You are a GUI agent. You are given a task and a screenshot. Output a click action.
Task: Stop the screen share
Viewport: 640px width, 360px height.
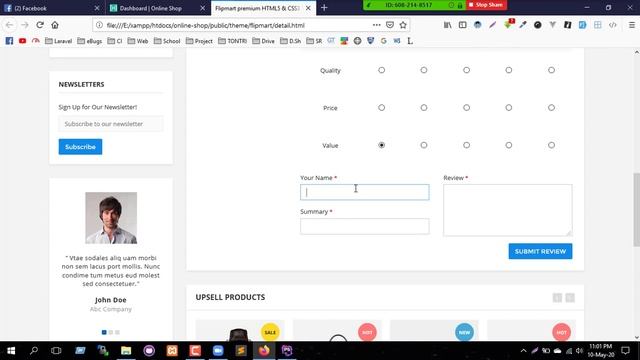pyautogui.click(x=486, y=5)
